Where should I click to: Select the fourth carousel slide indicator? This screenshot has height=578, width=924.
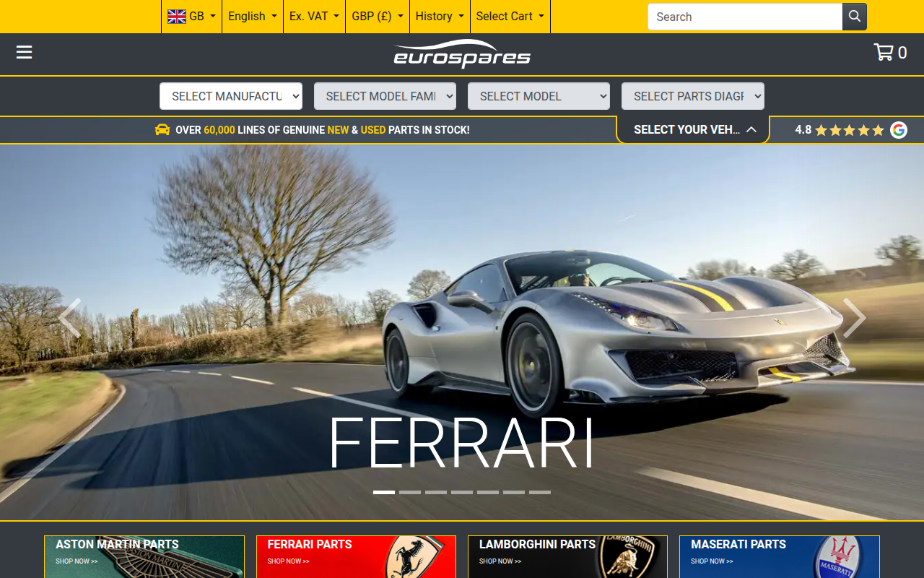[462, 492]
